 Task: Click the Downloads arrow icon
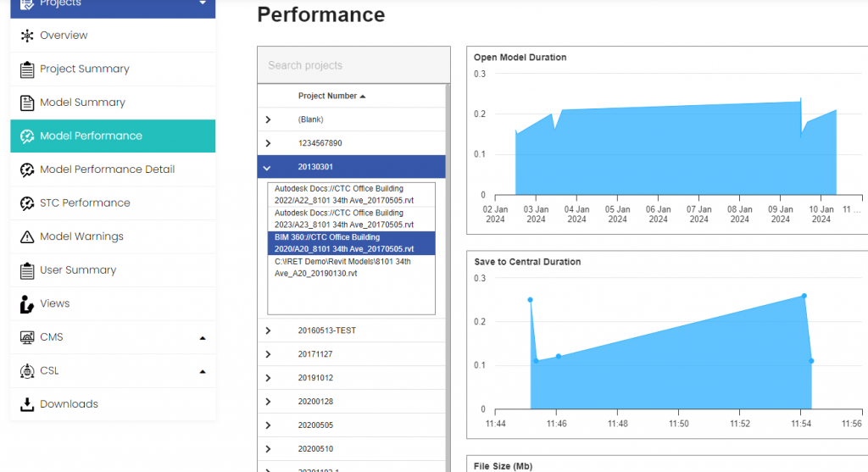tap(26, 404)
